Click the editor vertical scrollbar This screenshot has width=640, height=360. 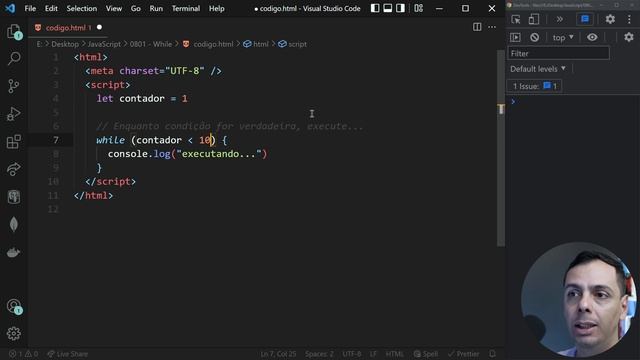click(501, 148)
